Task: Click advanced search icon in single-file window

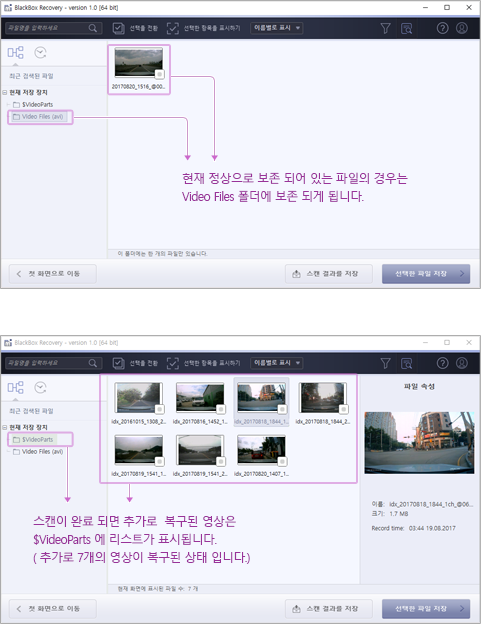Action: (407, 28)
